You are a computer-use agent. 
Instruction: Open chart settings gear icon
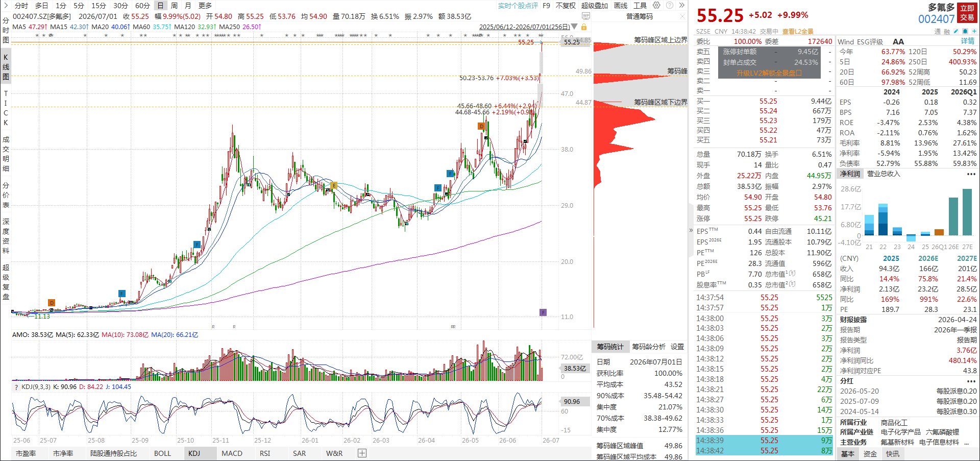[656, 5]
